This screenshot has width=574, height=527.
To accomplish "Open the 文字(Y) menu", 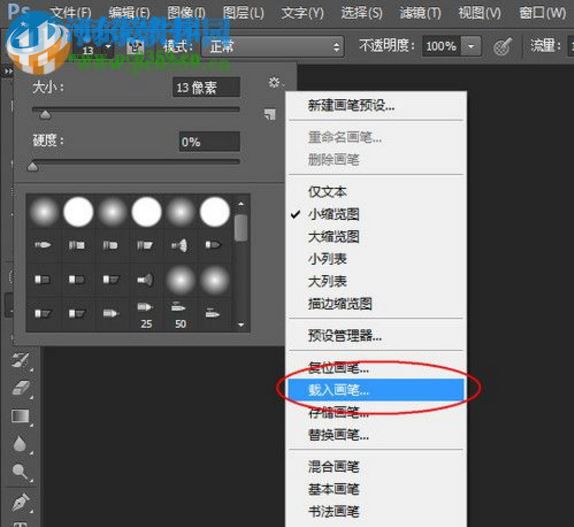I will coord(302,14).
